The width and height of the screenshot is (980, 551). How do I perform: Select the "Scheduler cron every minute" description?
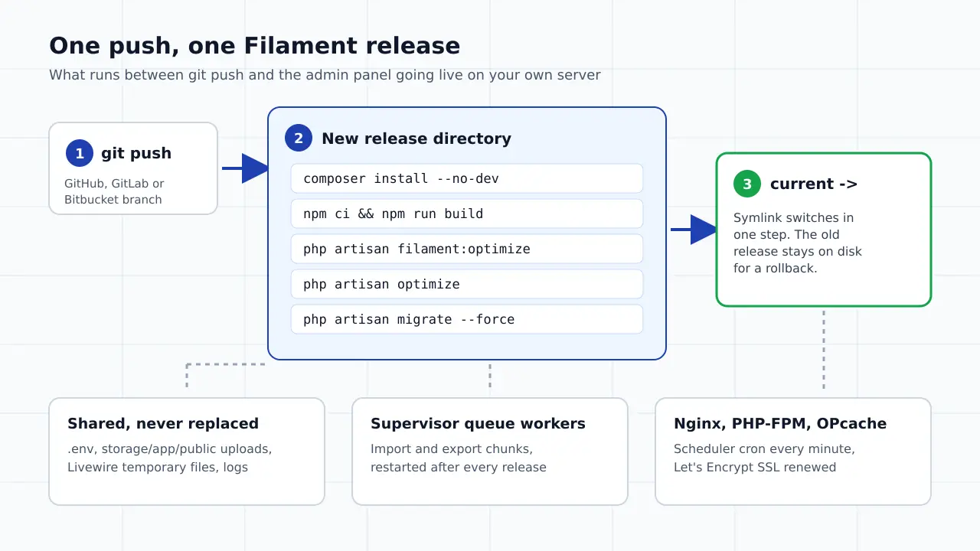764,458
